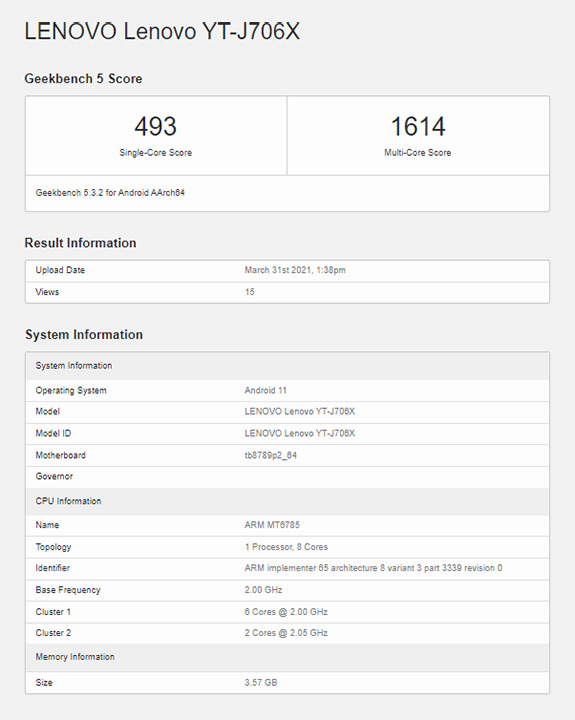The image size is (575, 720).
Task: Click the LENOVO Lenovo YT-J706X page title
Action: 162,32
